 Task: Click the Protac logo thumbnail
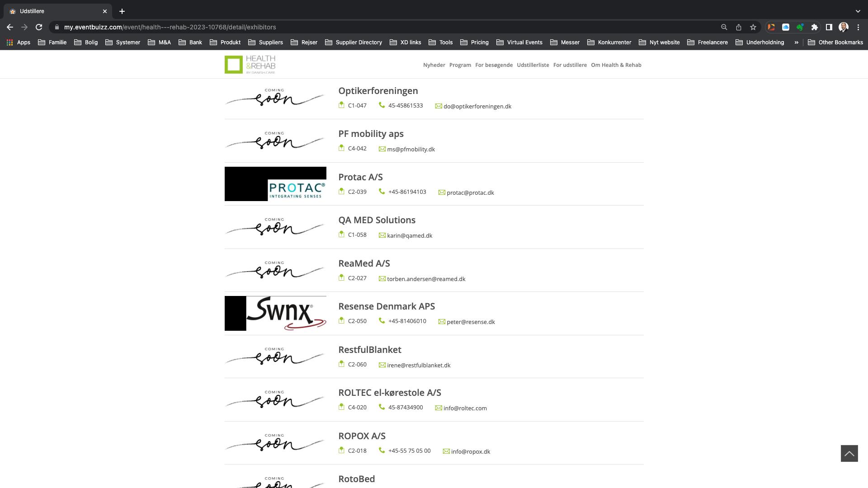point(275,184)
